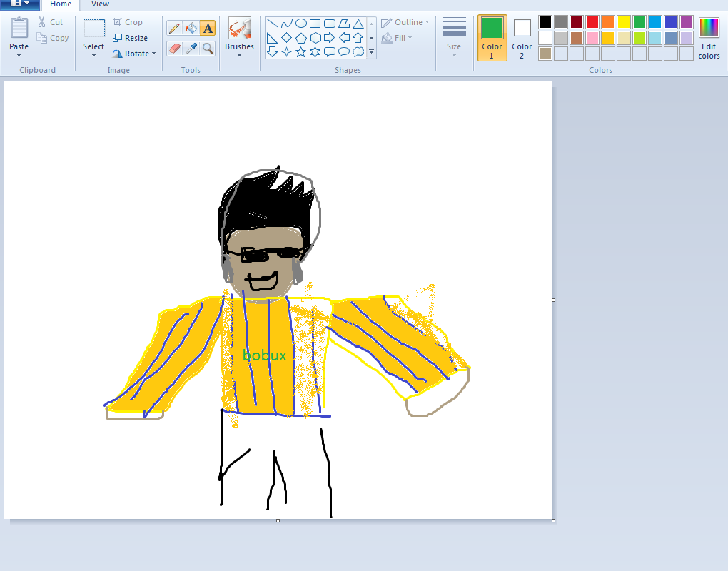The image size is (728, 571).
Task: Select the Pencil tool
Action: 175,29
